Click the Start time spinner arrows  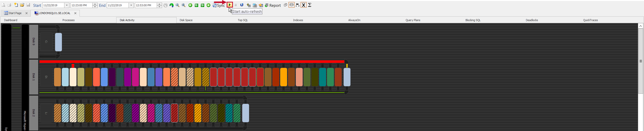(x=95, y=5)
